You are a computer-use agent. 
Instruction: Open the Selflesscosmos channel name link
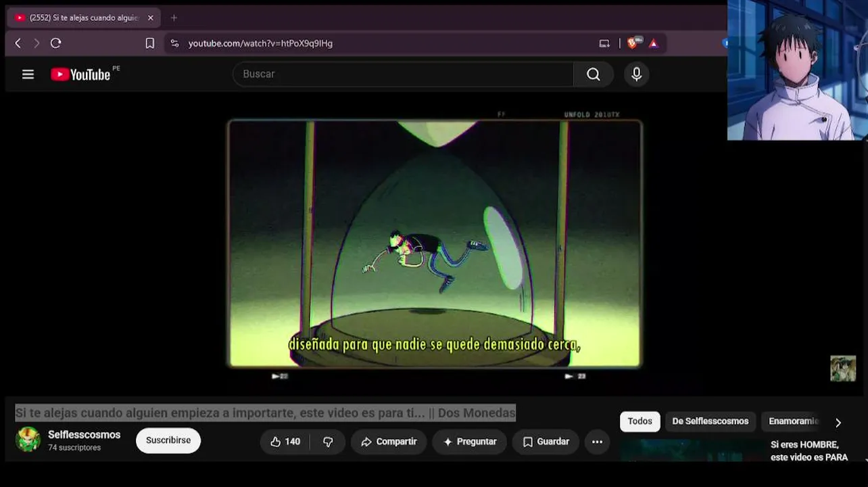coord(84,435)
